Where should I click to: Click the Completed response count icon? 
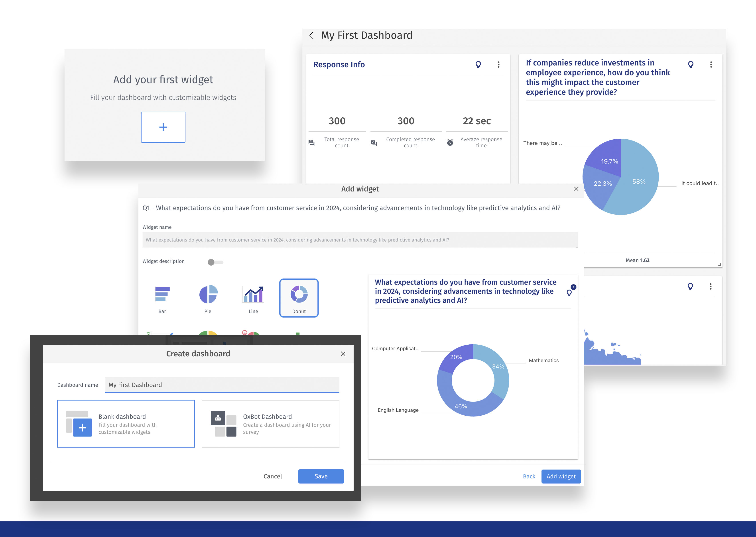click(374, 143)
